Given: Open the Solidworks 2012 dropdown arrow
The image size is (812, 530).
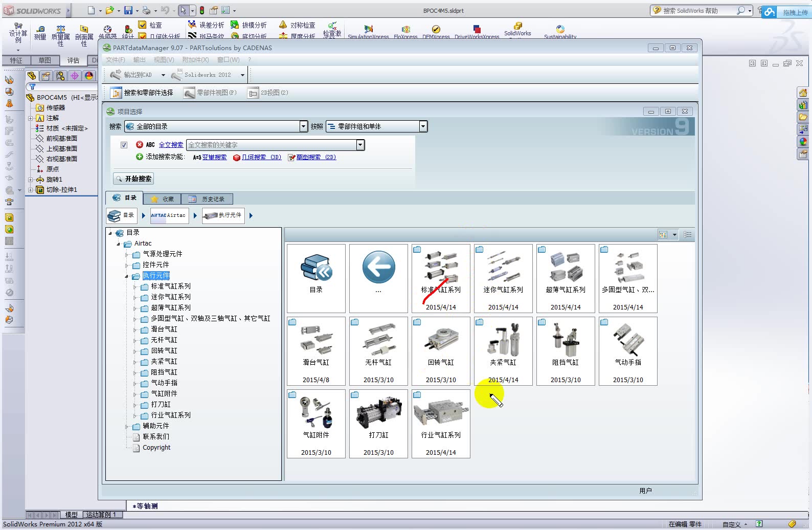Looking at the screenshot, I should [242, 75].
